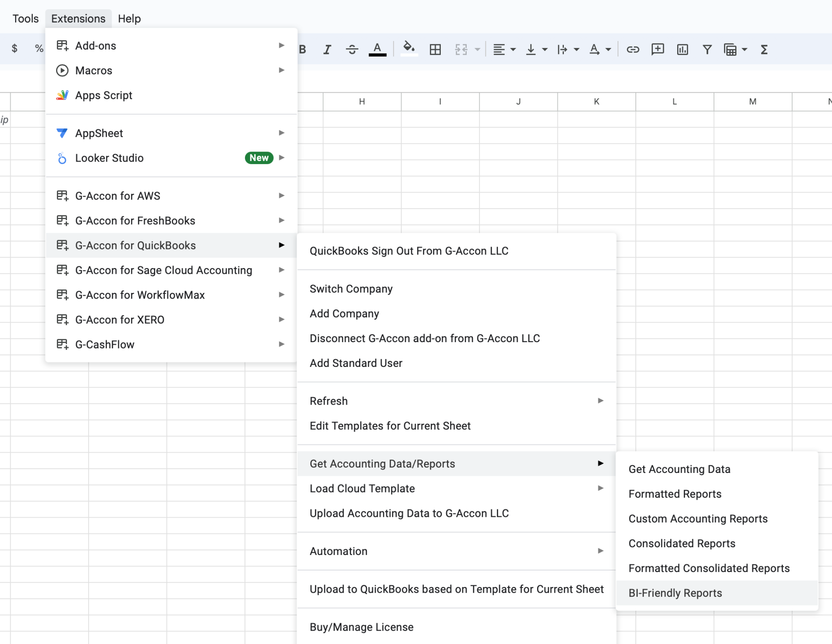The image size is (832, 644).
Task: Open the fill color picker
Action: (409, 49)
